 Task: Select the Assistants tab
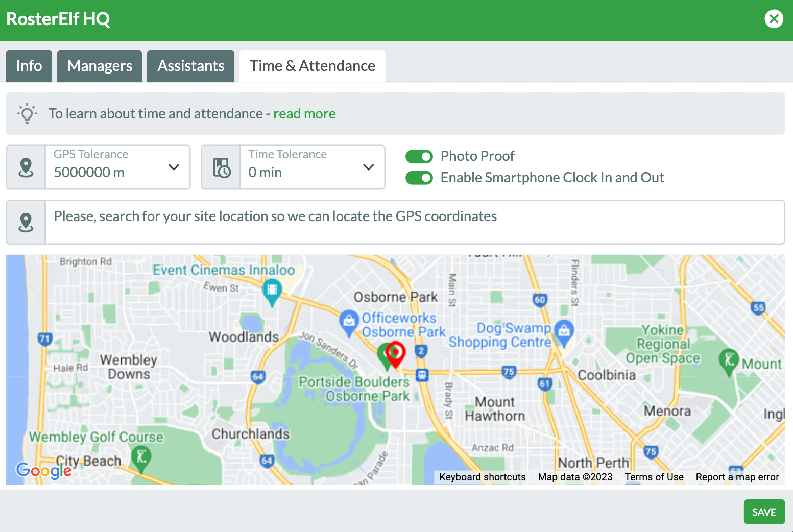[190, 66]
